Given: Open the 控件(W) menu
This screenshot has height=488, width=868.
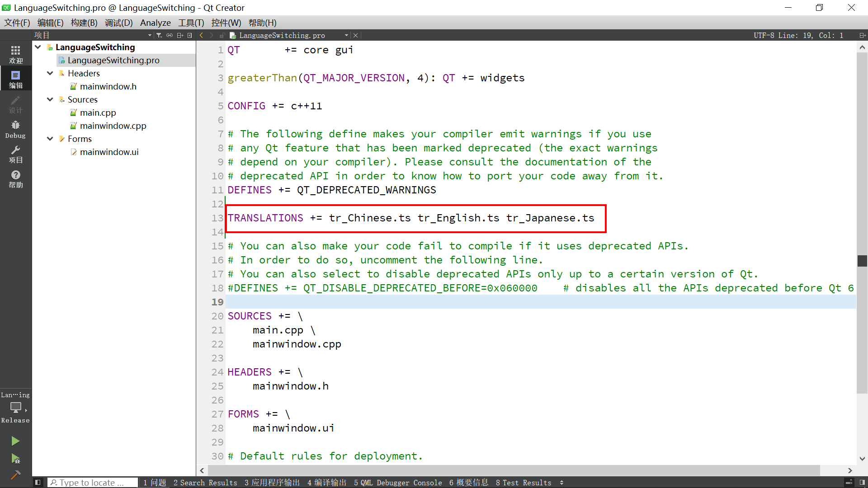Looking at the screenshot, I should 226,23.
